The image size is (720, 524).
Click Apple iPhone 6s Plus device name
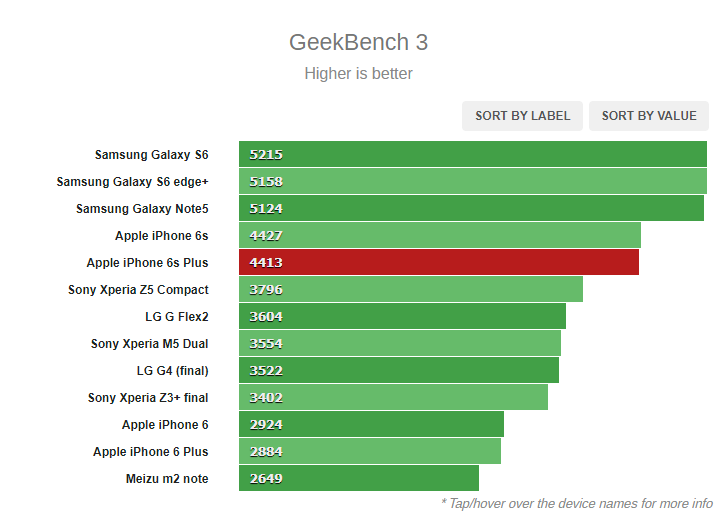tap(148, 263)
